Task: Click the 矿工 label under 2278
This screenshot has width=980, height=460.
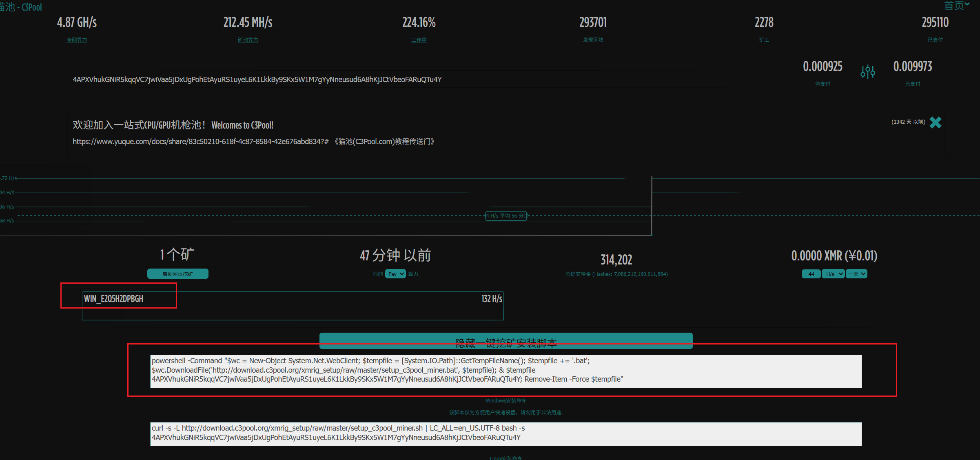Action: point(764,40)
